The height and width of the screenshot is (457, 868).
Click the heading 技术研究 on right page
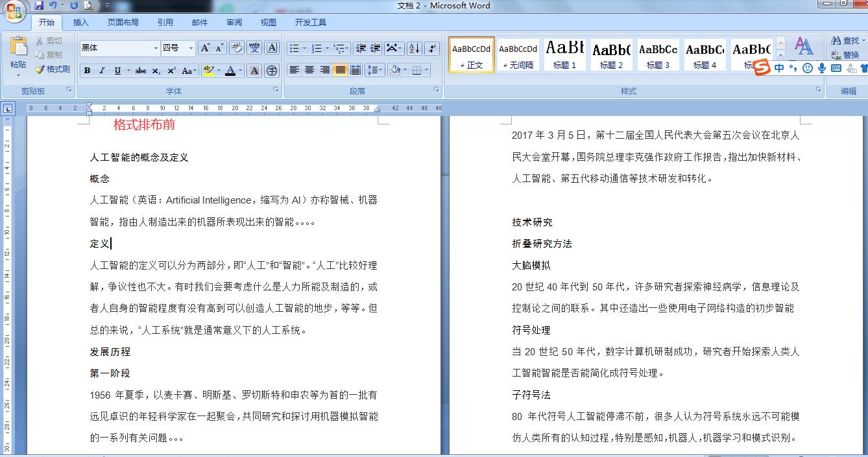(532, 222)
